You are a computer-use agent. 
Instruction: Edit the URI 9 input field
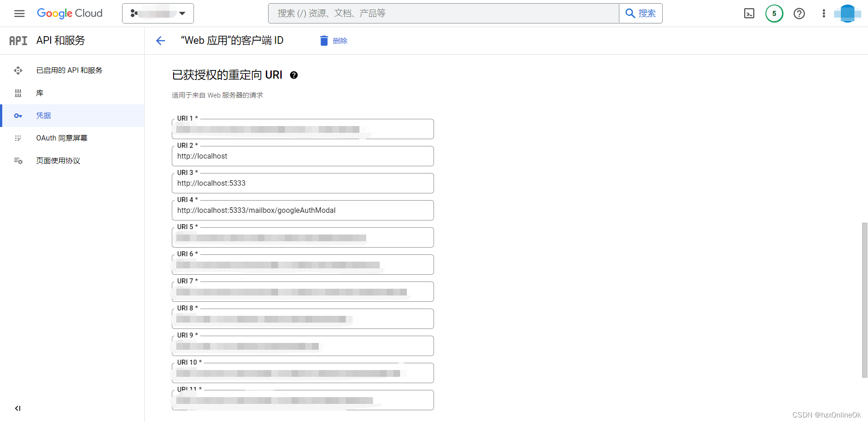click(x=303, y=346)
